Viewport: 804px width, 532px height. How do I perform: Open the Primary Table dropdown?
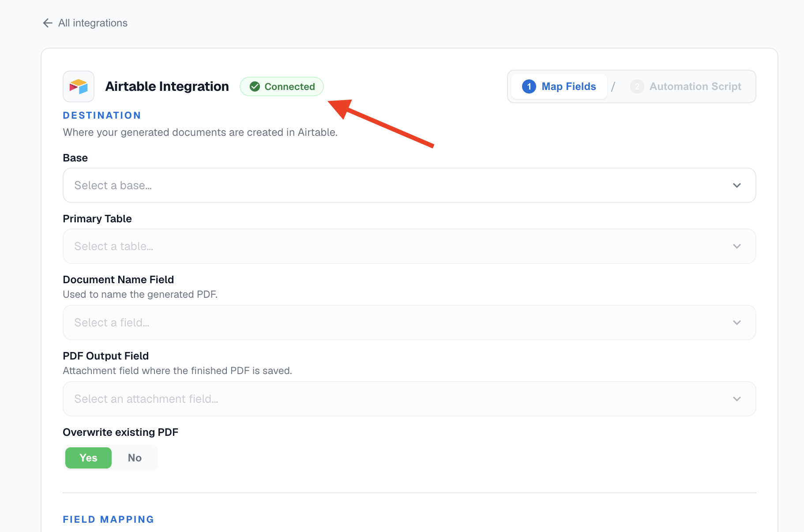click(x=410, y=246)
